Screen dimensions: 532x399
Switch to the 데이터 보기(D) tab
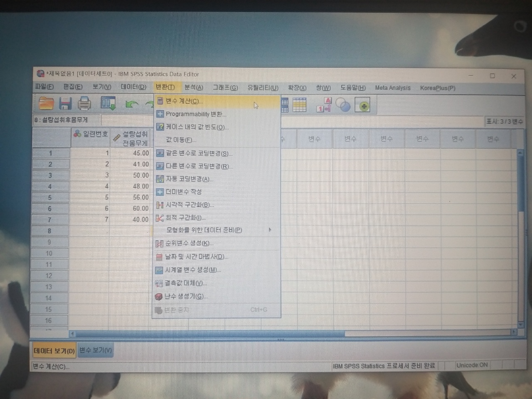click(54, 351)
